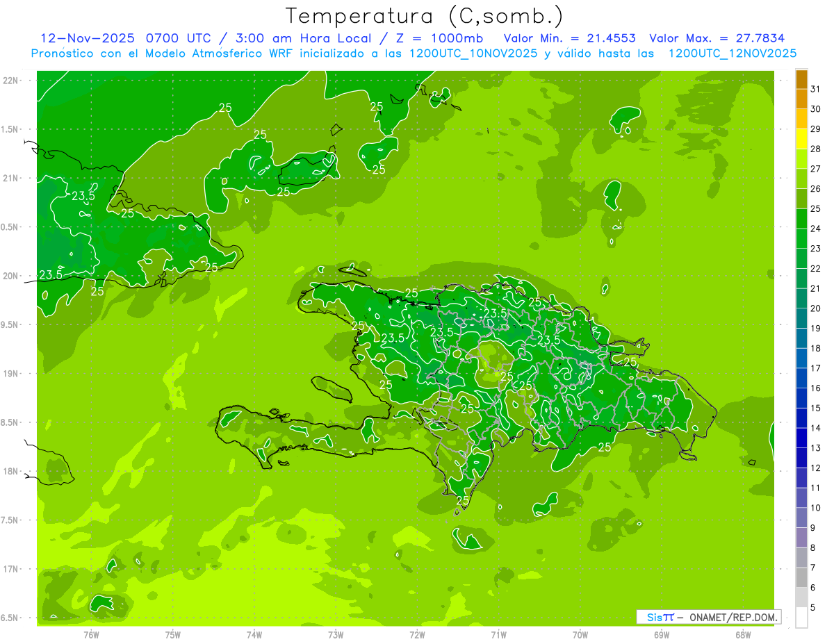Image resolution: width=834 pixels, height=644 pixels.
Task: Click the 17N latitude label
Action: tap(10, 569)
